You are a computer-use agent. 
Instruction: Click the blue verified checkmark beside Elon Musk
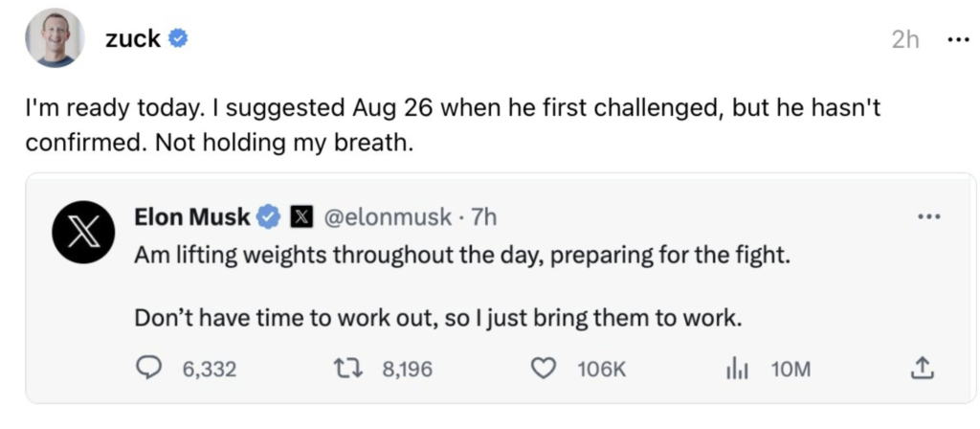coord(269,217)
